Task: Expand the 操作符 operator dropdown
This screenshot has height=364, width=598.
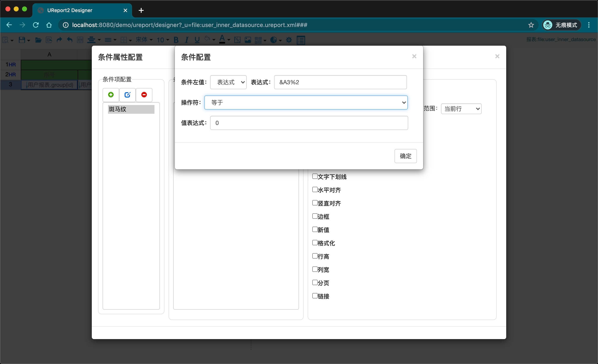Action: 306,103
